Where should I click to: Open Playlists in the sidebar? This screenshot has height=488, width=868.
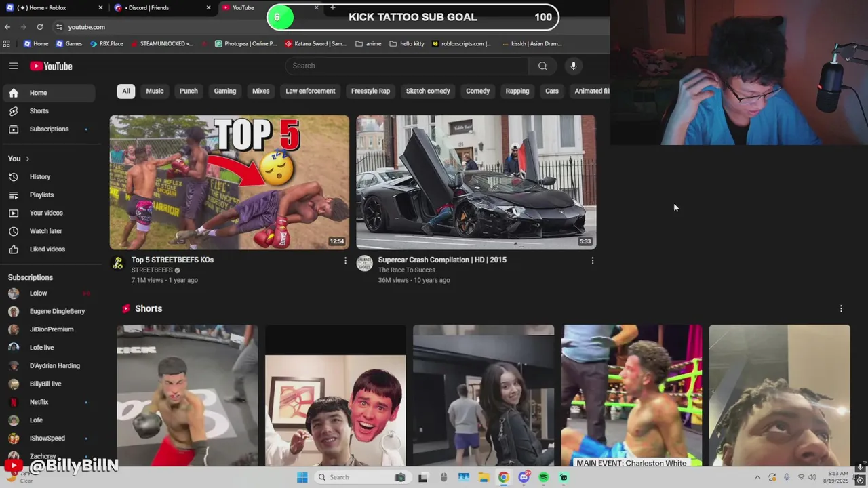(x=49, y=195)
